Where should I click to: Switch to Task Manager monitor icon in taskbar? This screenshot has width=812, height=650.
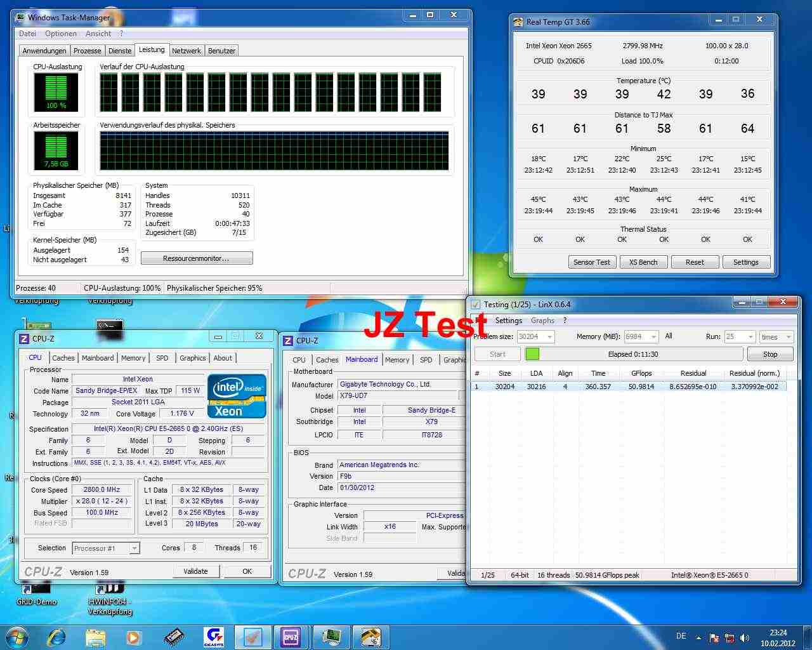331,637
